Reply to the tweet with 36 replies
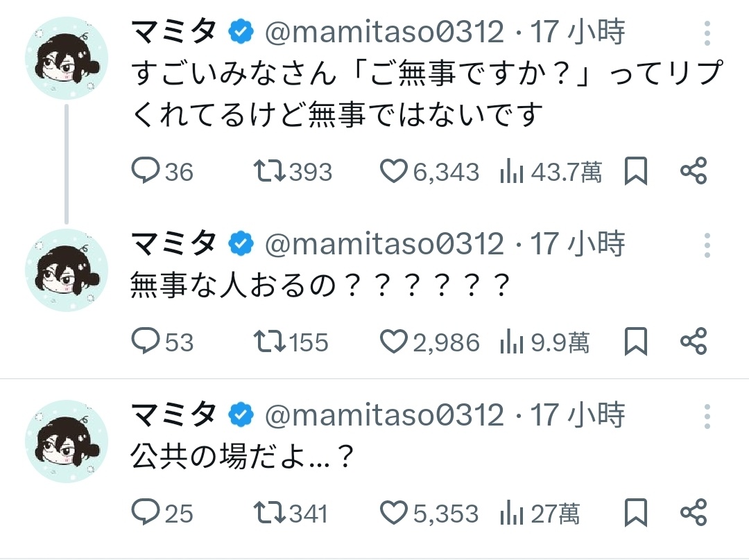 pos(146,171)
